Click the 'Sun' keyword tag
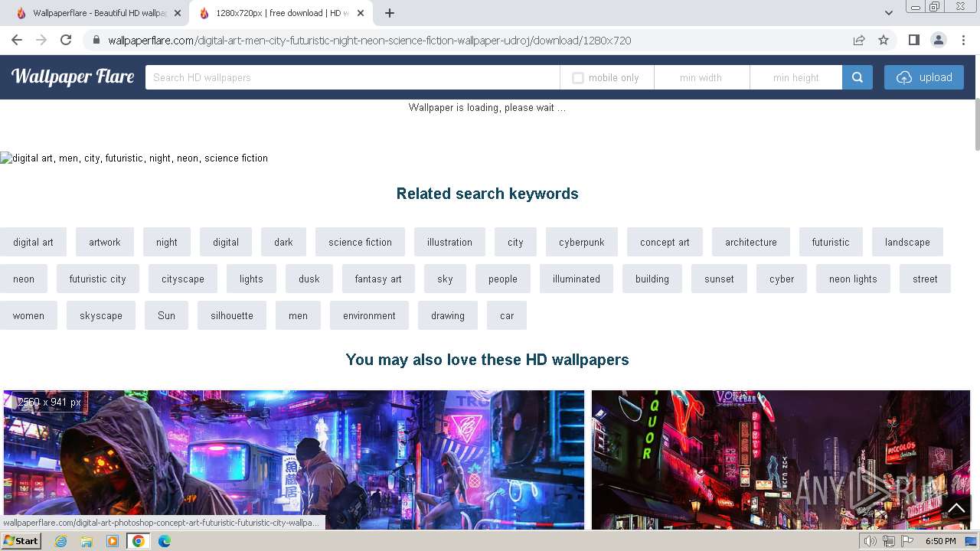980x551 pixels. [166, 315]
